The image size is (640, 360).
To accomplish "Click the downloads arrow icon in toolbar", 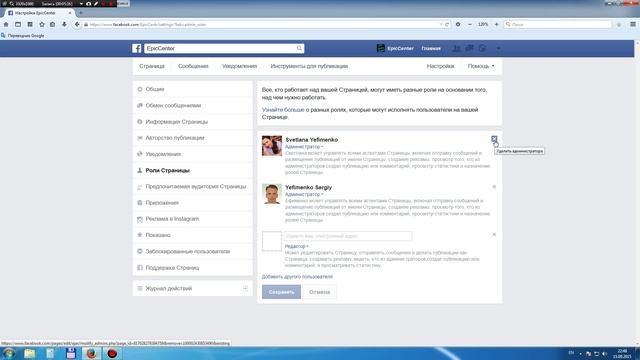I will (x=64, y=24).
